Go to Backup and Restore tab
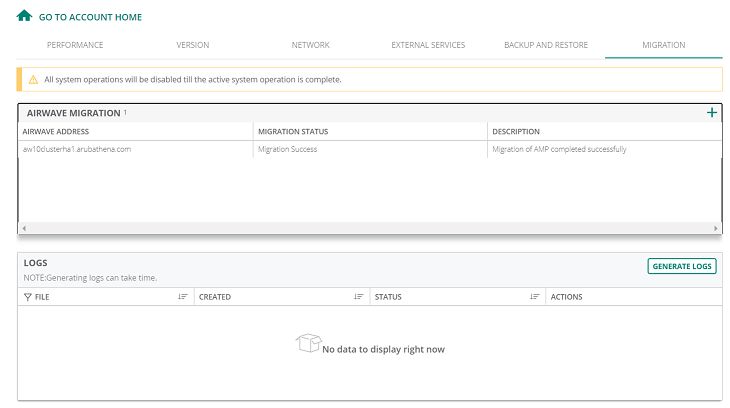The image size is (730, 408). point(546,45)
